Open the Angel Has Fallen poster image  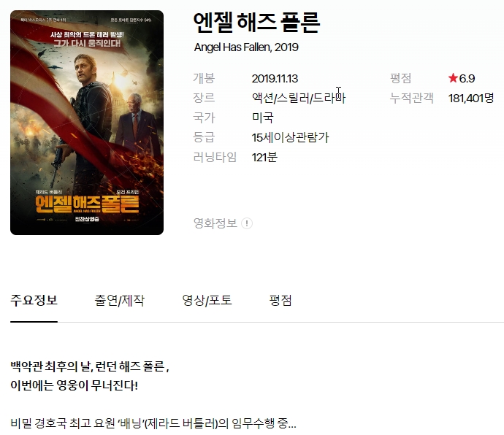coord(87,123)
